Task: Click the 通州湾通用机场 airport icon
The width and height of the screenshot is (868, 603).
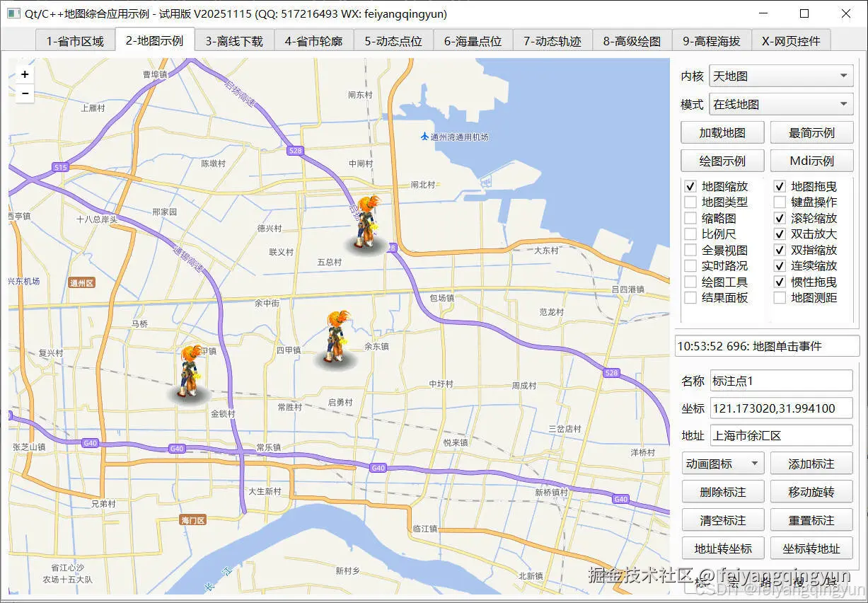Action: [424, 137]
